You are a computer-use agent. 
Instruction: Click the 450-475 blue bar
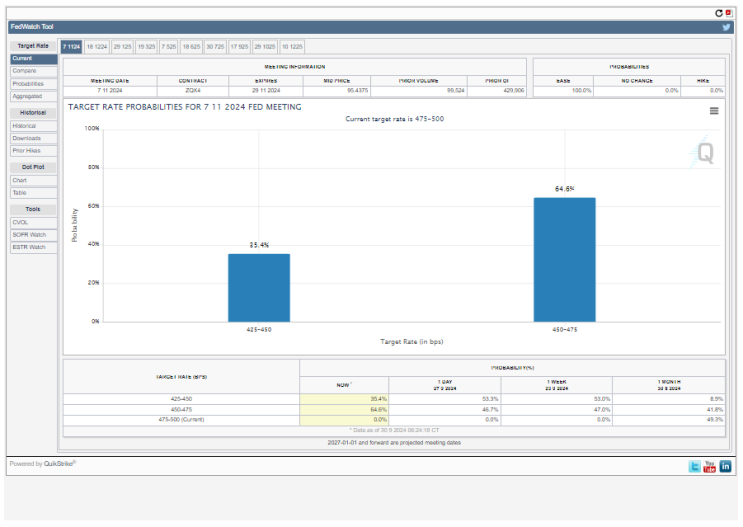click(x=564, y=260)
